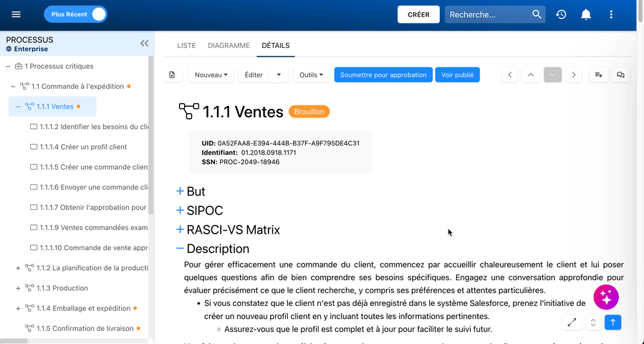Switch to the LISTE tab

click(x=186, y=46)
